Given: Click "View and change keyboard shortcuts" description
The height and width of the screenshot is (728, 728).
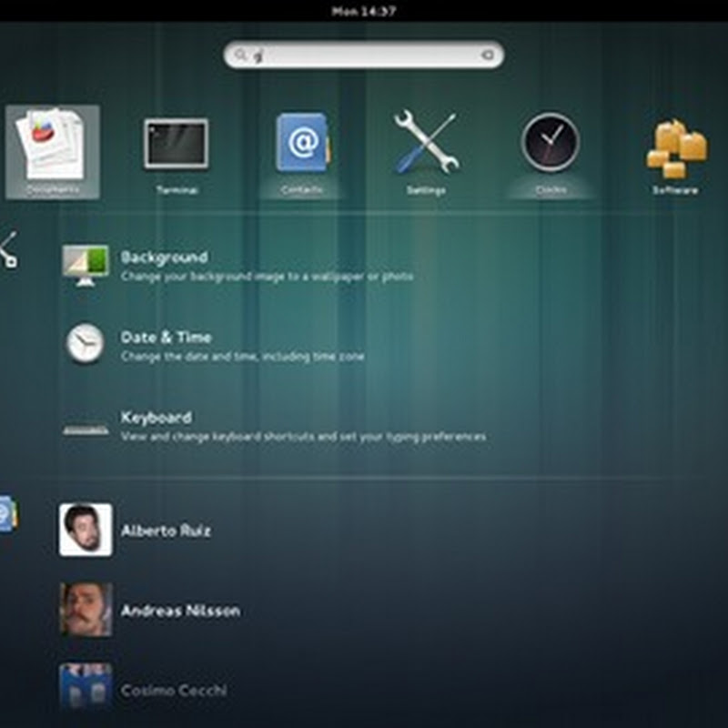Looking at the screenshot, I should pos(304,437).
